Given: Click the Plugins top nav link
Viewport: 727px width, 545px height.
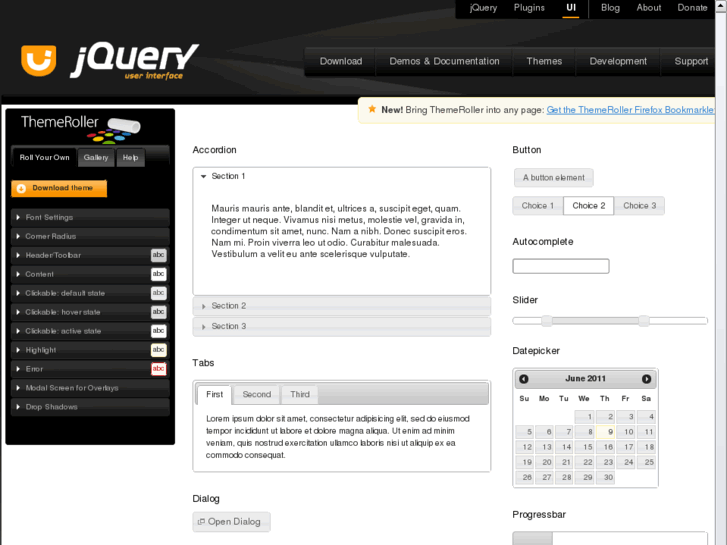Looking at the screenshot, I should [x=529, y=8].
